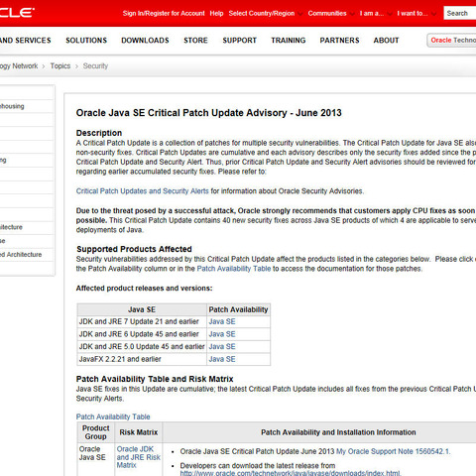The height and width of the screenshot is (476, 476).
Task: Click the Search input field
Action: (x=460, y=13)
